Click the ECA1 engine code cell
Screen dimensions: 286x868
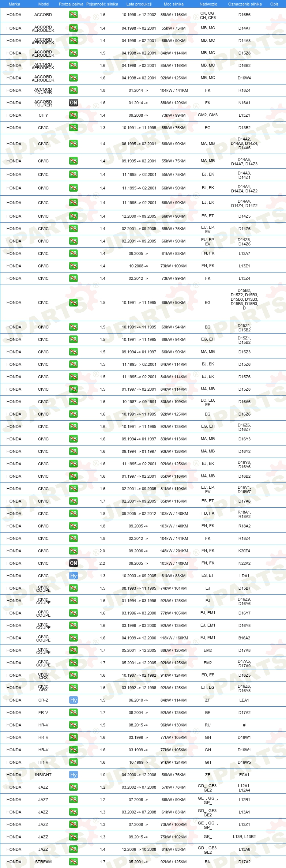(244, 775)
